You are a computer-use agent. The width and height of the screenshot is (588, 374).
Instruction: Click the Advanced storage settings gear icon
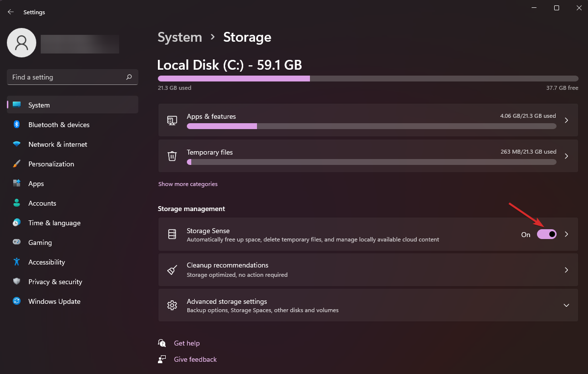click(172, 305)
